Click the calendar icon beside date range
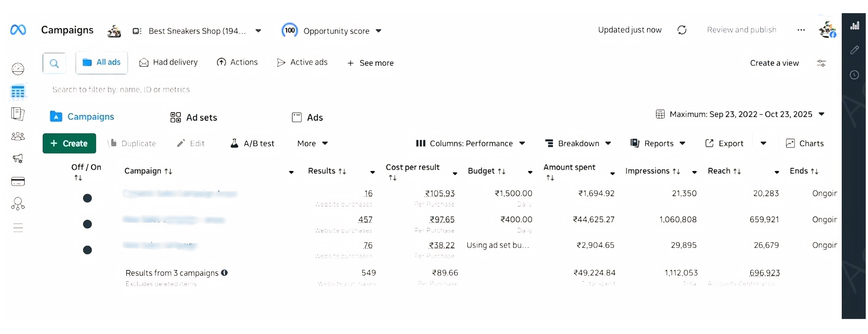The height and width of the screenshot is (334, 868). (660, 114)
